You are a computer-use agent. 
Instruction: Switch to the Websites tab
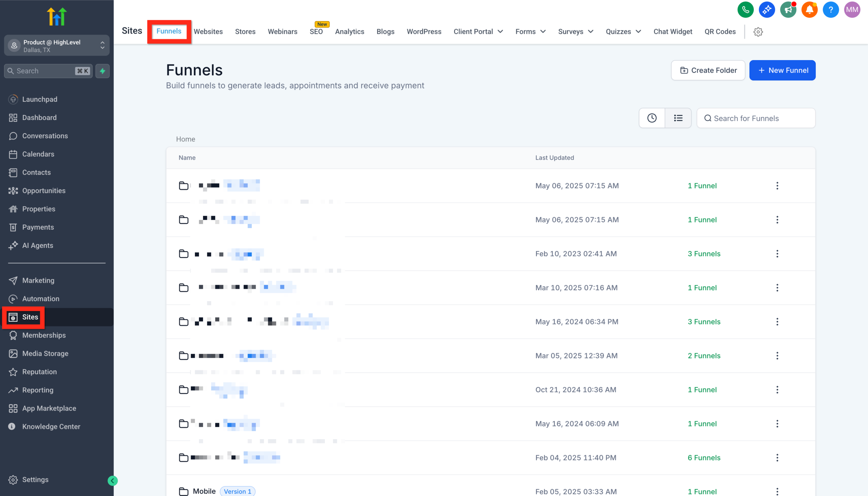[208, 31]
